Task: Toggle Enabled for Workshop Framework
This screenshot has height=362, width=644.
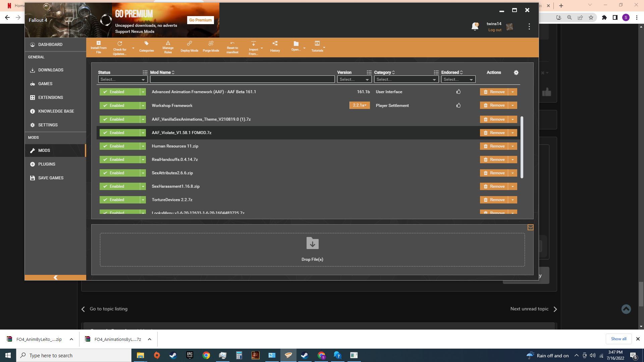Action: tap(120, 106)
